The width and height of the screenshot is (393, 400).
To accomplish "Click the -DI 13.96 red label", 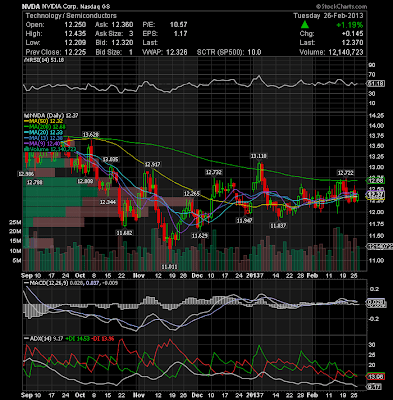I will (x=102, y=339).
